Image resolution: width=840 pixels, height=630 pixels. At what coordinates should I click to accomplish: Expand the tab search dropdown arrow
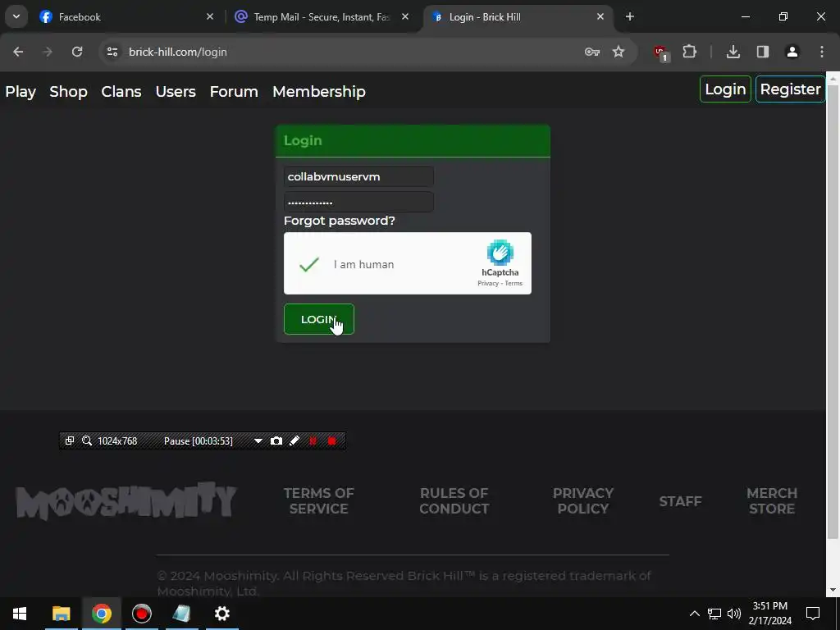pos(16,16)
